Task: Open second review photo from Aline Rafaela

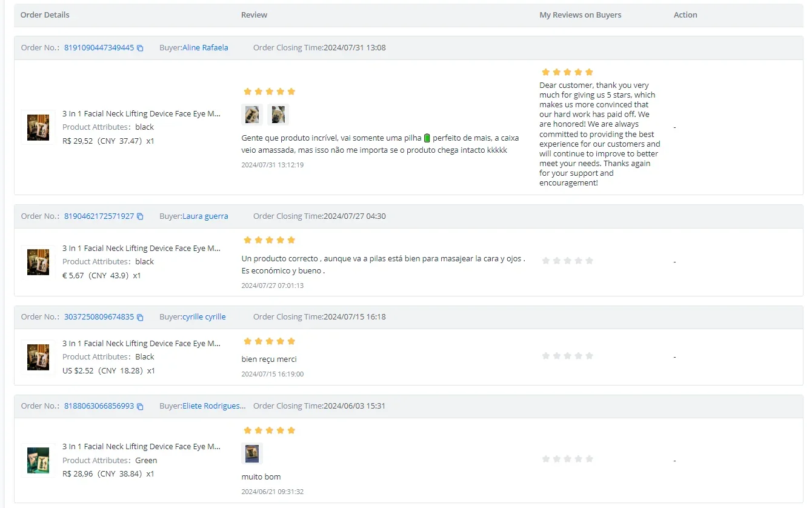Action: click(x=278, y=115)
